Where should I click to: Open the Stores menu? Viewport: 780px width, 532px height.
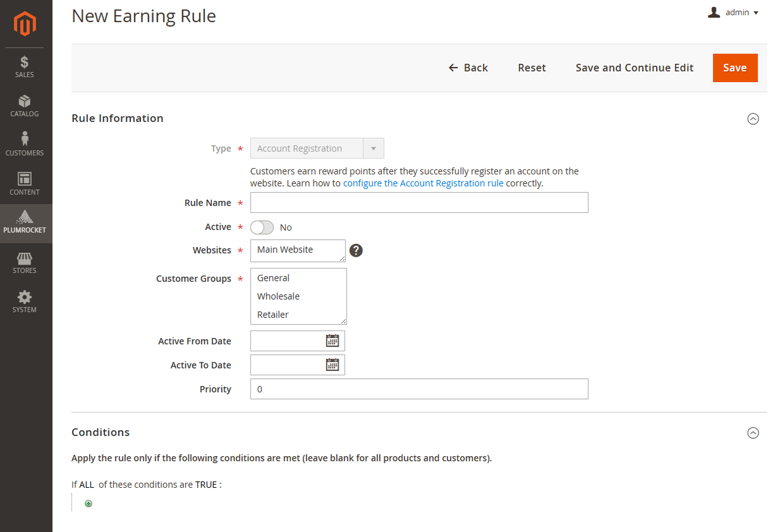tap(25, 263)
